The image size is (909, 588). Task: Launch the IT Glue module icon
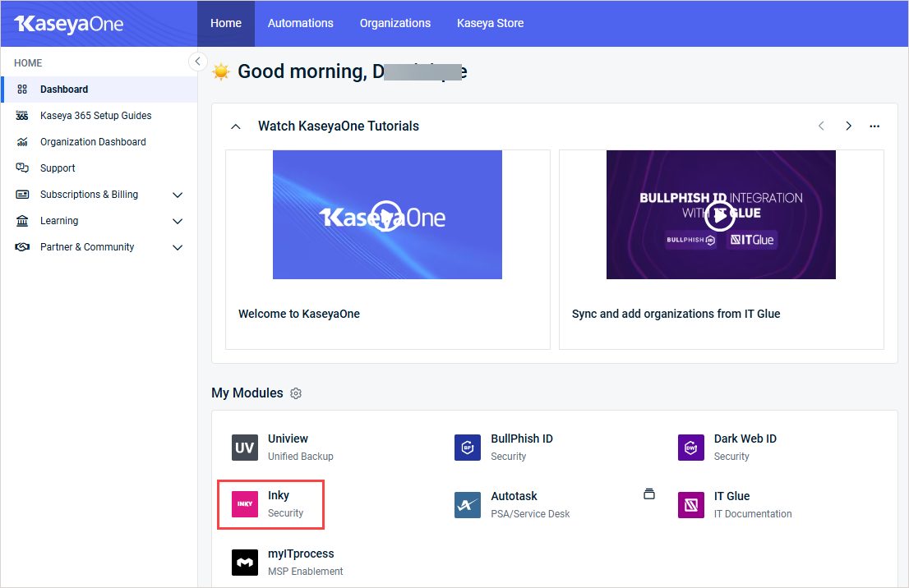point(691,505)
